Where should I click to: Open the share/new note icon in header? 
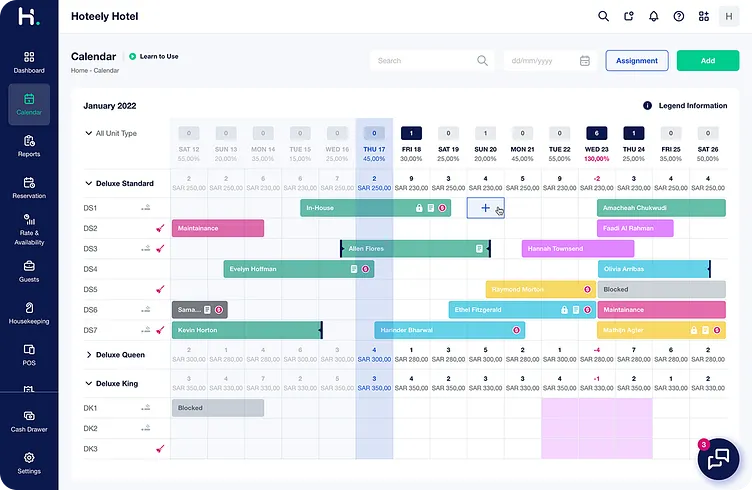click(x=629, y=16)
